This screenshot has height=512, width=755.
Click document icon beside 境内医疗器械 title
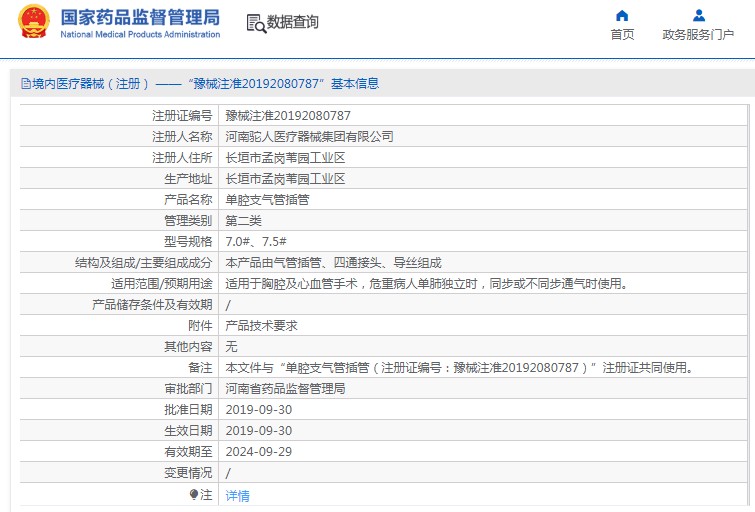click(x=26, y=84)
